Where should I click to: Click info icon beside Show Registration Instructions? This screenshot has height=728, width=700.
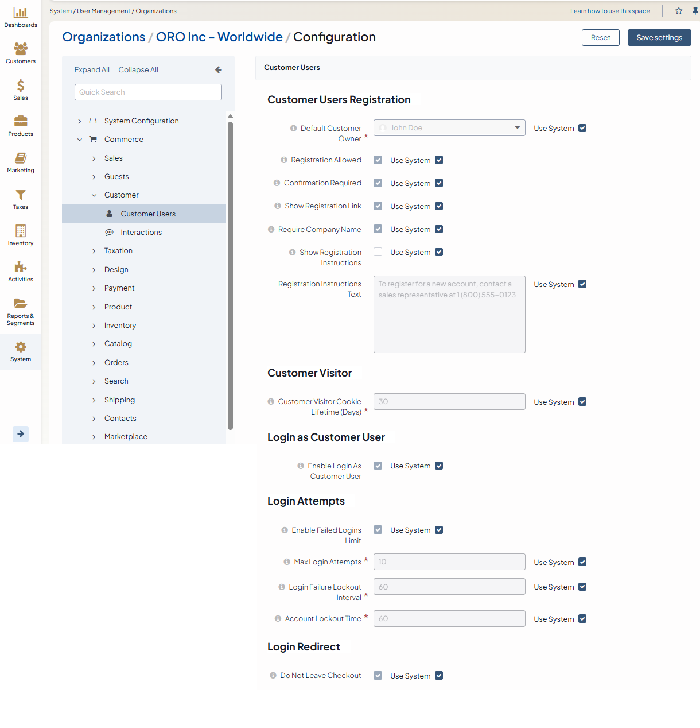[293, 253]
